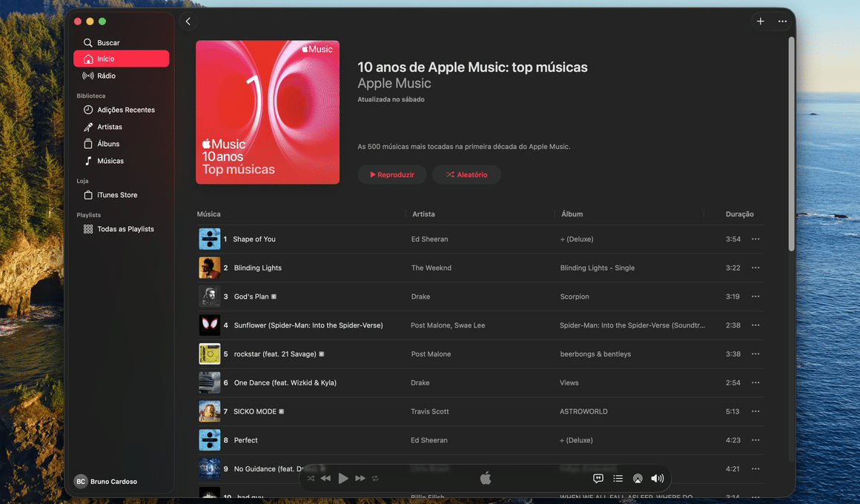This screenshot has width=860, height=504.
Task: Click the SICKO MODE track artwork
Action: 210,411
